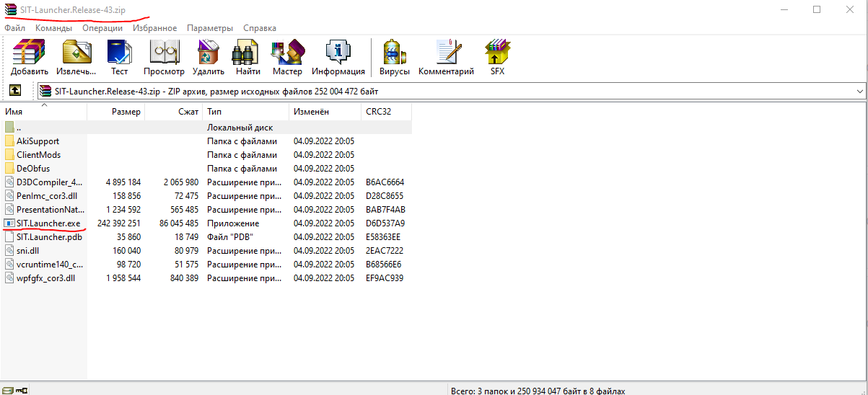This screenshot has height=395, width=868.
Task: Select the SIT.Launcher.exe file name
Action: 48,223
